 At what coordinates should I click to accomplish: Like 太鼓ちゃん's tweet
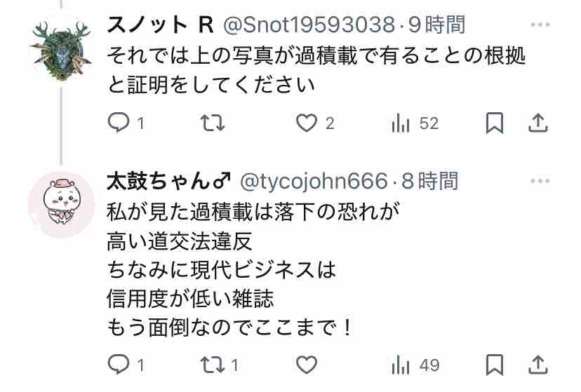point(307,365)
